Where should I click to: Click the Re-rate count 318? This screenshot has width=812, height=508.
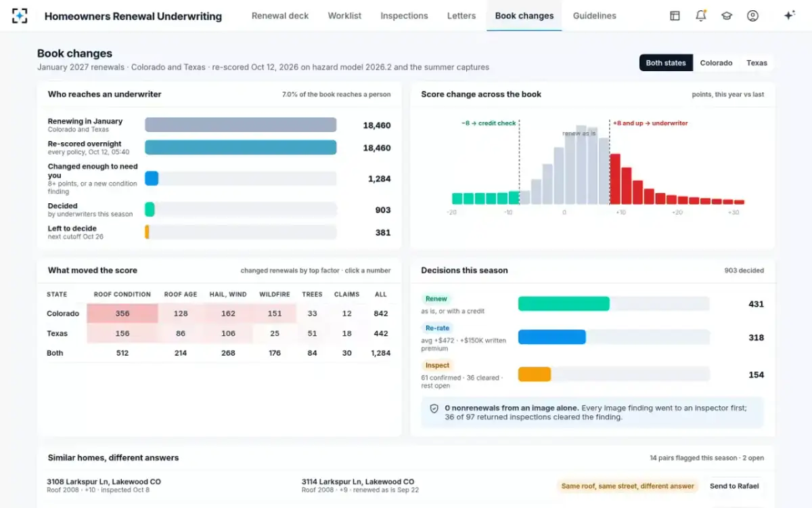(x=757, y=337)
